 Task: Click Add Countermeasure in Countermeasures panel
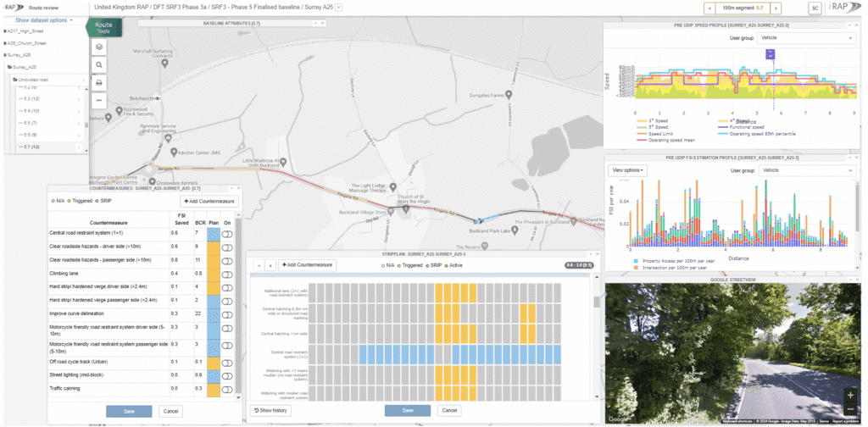[209, 202]
